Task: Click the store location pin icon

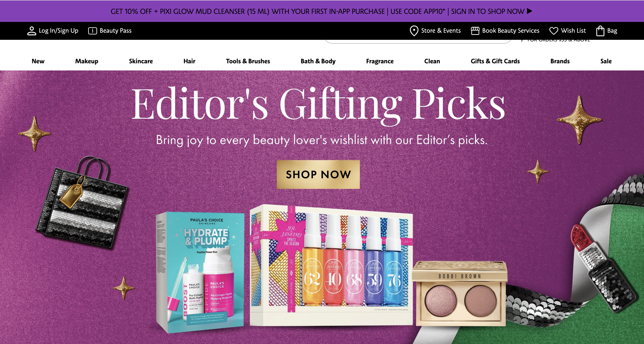Action: [x=414, y=31]
